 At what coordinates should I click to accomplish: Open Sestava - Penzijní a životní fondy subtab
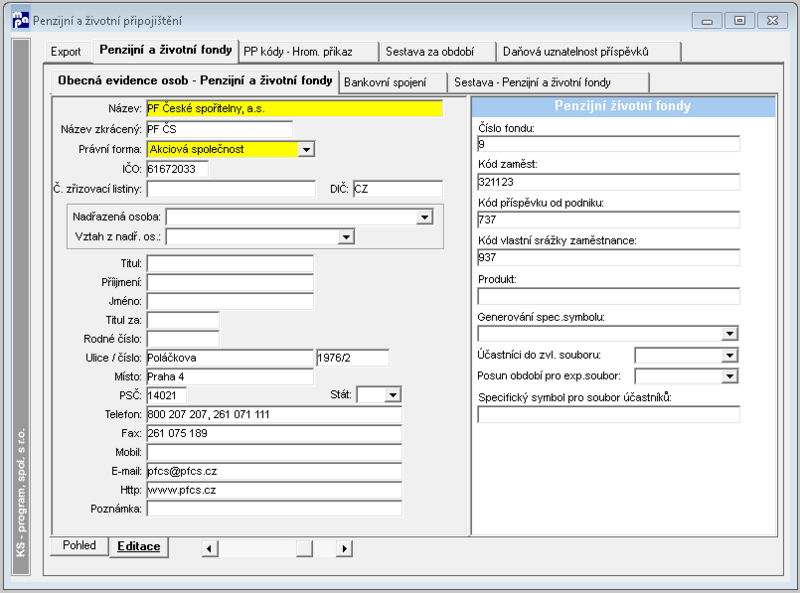[548, 83]
